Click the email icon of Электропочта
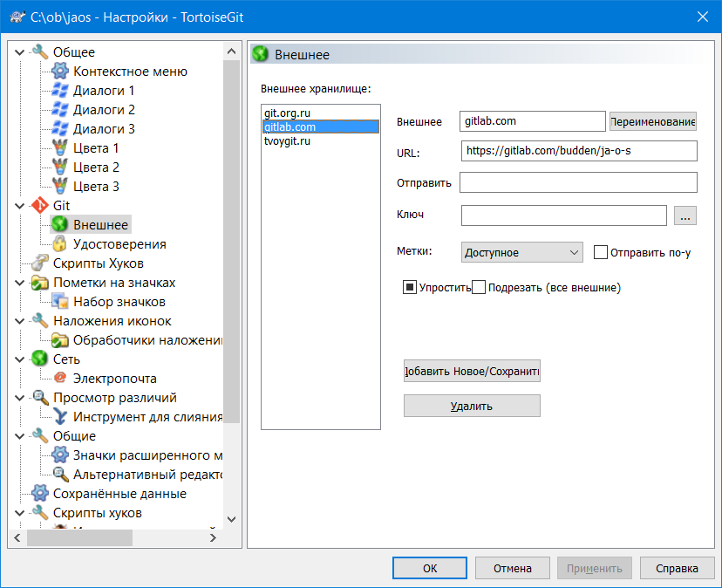The width and height of the screenshot is (722, 588). [x=60, y=379]
